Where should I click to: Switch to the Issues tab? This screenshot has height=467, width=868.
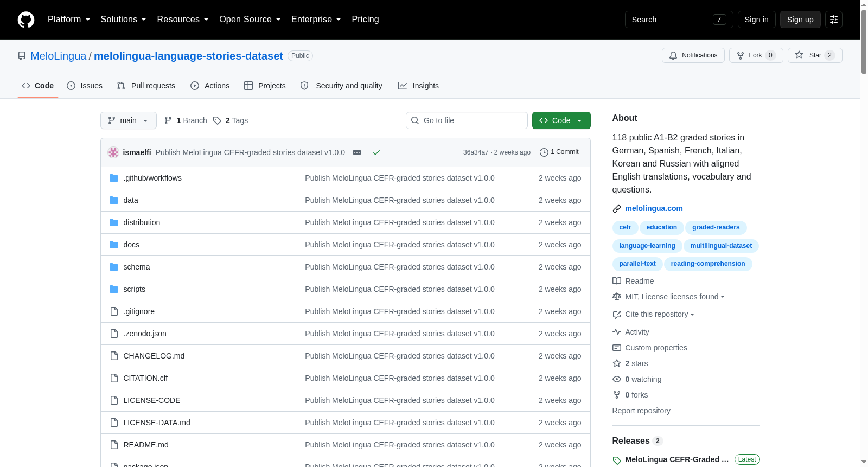pos(85,86)
